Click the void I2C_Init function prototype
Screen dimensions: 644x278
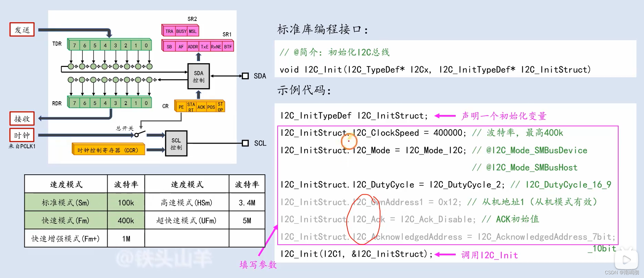click(435, 70)
